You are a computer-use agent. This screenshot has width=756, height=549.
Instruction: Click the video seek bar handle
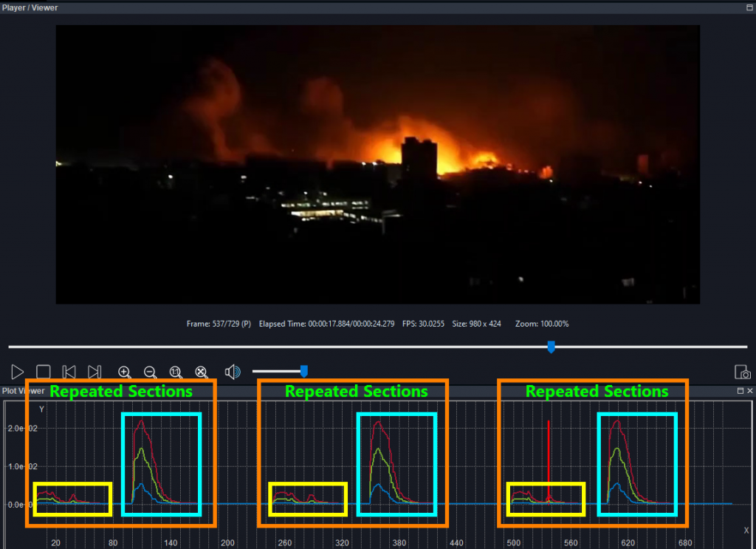550,347
